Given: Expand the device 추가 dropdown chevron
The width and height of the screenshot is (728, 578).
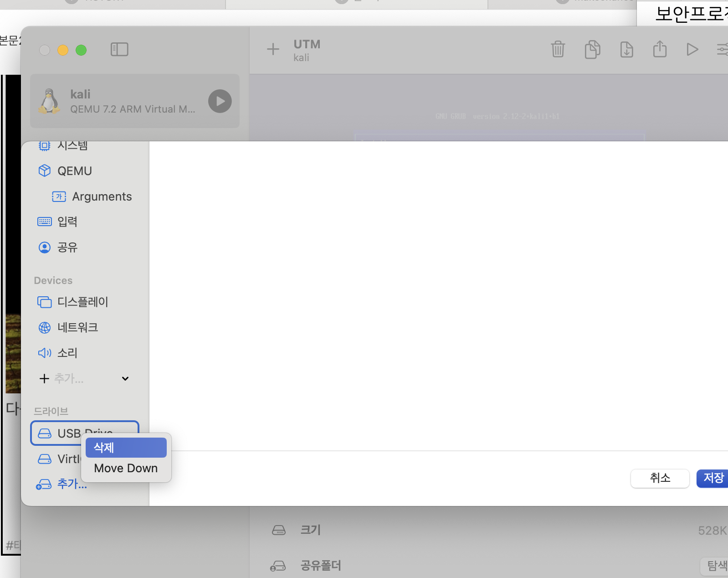Looking at the screenshot, I should point(125,378).
